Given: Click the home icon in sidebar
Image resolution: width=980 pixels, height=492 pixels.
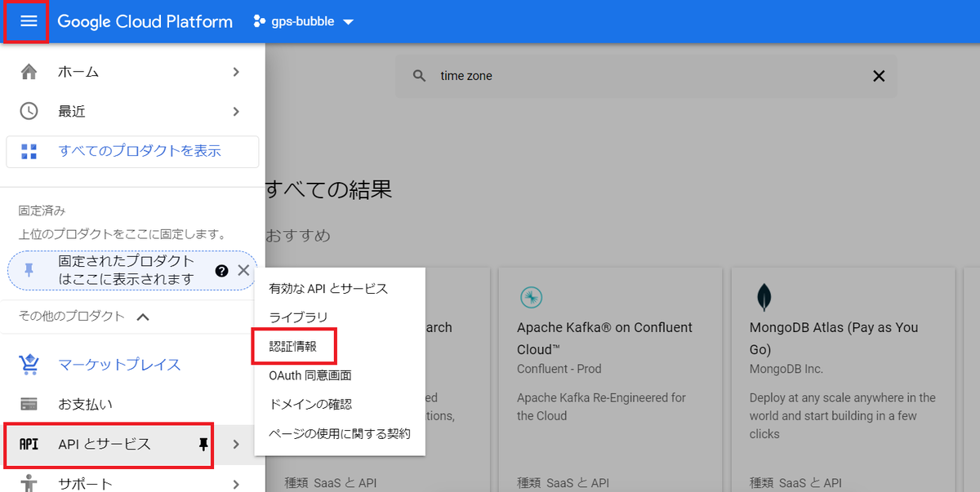Looking at the screenshot, I should (x=29, y=72).
